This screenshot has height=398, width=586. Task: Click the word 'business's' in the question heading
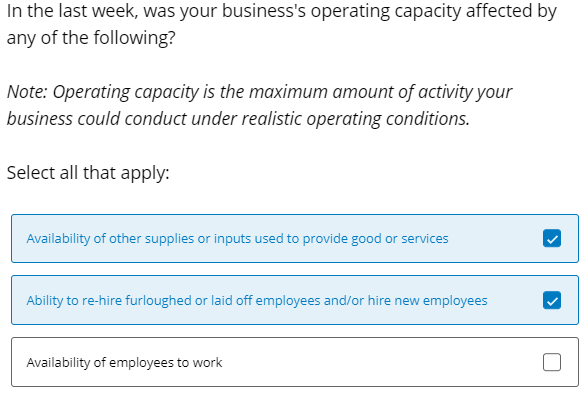point(264,11)
